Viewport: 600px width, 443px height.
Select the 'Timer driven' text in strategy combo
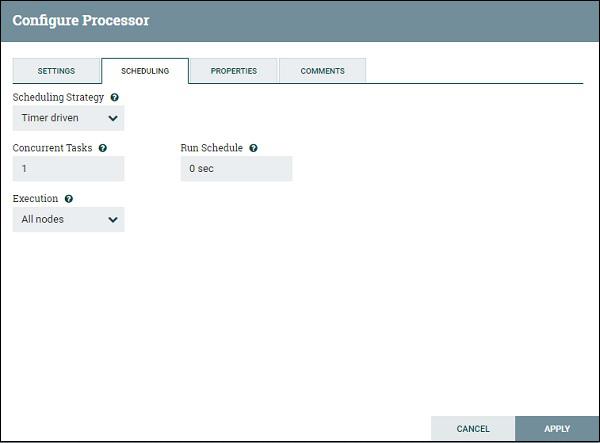(50, 118)
